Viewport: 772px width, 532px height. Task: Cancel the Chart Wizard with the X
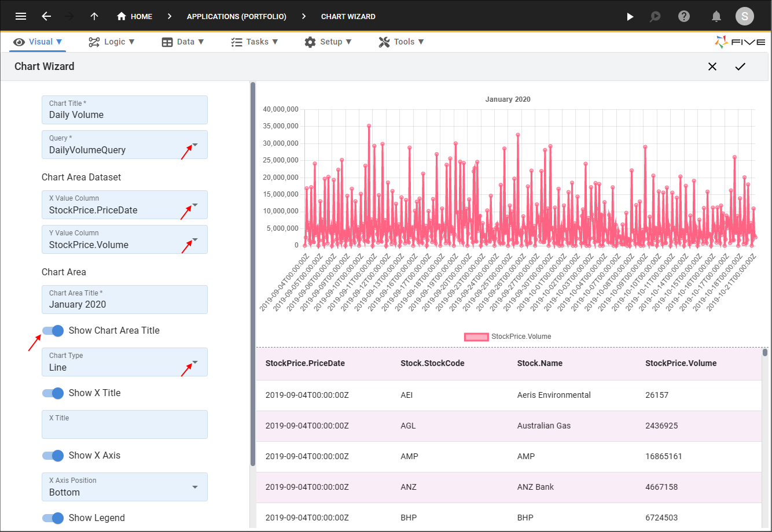pyautogui.click(x=712, y=66)
